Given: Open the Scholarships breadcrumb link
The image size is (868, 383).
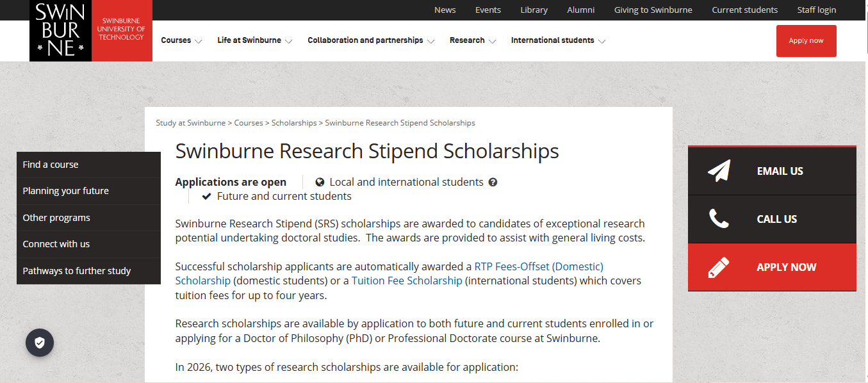Looking at the screenshot, I should point(294,122).
